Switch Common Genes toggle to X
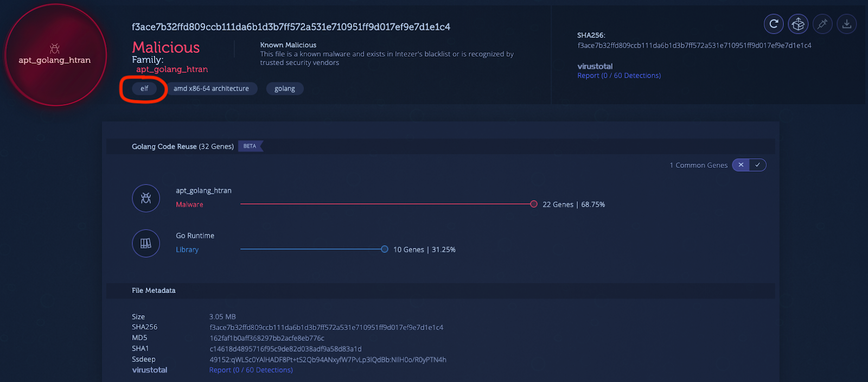 (x=741, y=165)
